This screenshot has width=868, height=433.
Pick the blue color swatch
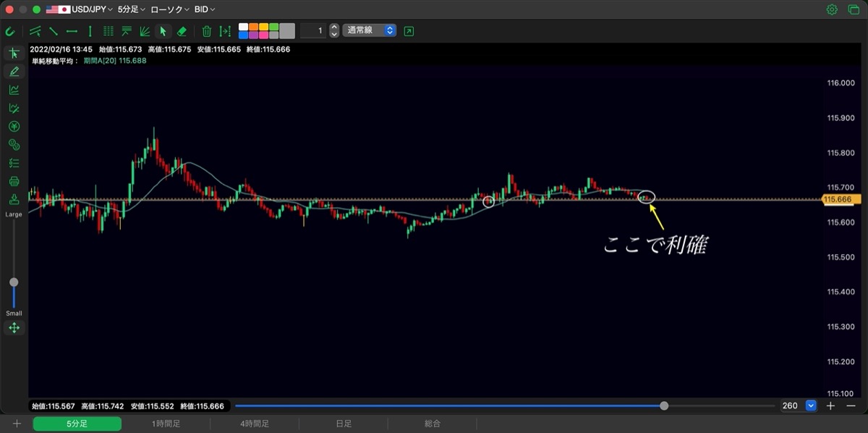tap(244, 35)
